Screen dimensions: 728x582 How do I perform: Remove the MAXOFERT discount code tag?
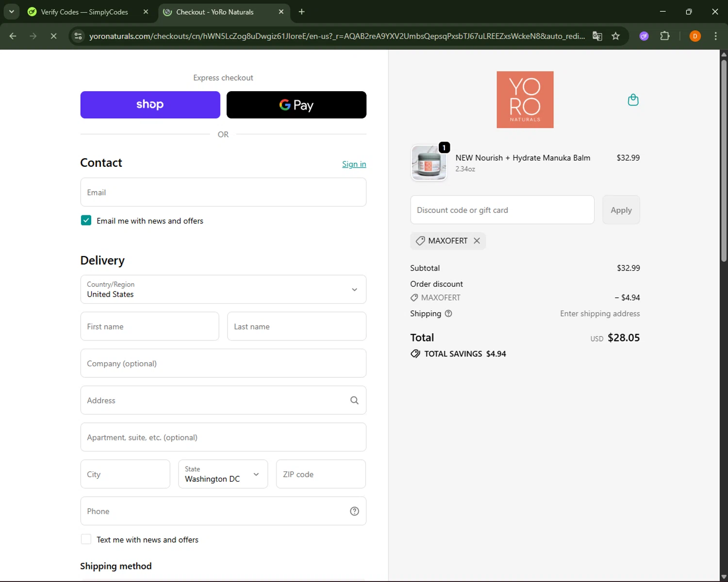477,241
